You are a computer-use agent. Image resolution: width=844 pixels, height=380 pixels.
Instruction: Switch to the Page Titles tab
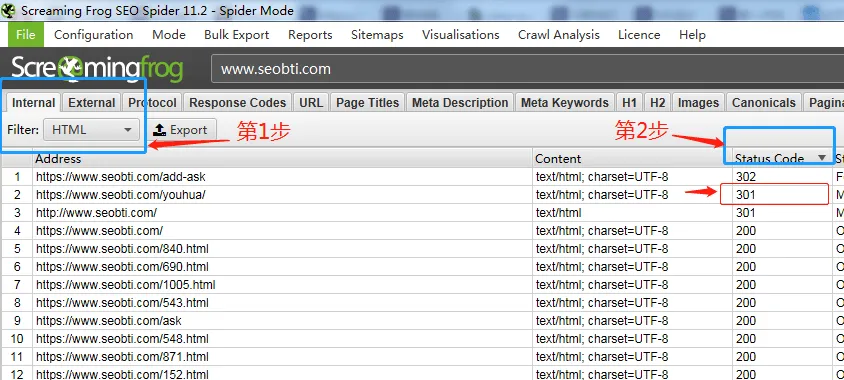(368, 102)
